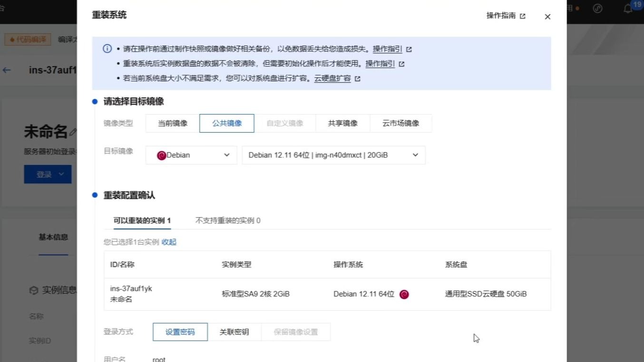The image size is (644, 362).
Task: Click back arrow on instance page behind dialog
Action: coord(7,70)
